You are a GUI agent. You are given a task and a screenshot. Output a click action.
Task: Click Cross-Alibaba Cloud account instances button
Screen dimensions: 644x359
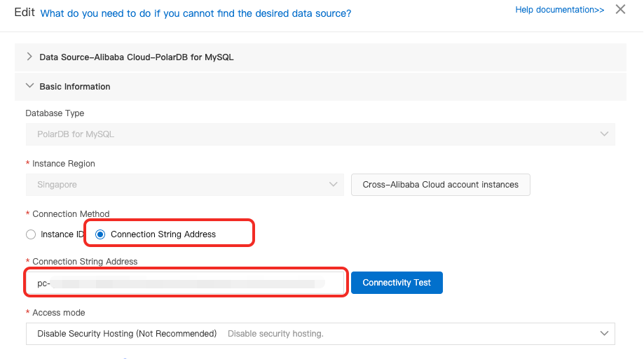440,185
